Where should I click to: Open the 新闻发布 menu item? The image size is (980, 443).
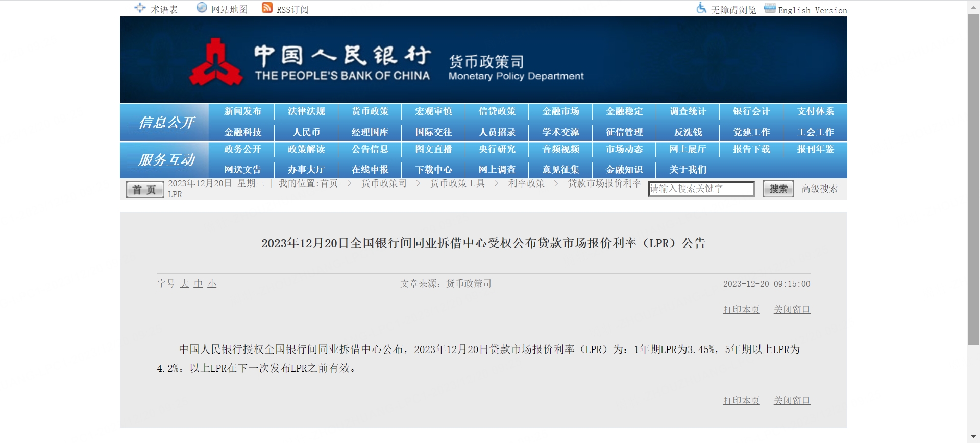(x=242, y=111)
